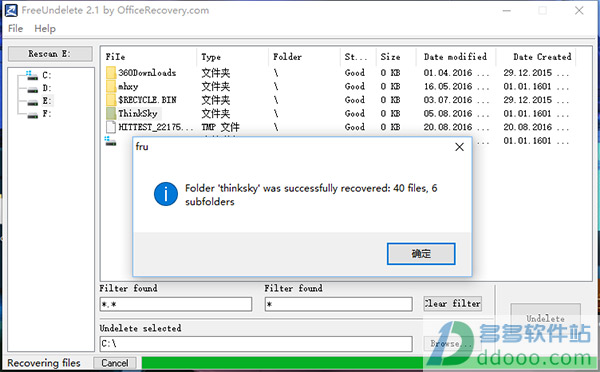Select the mhxy file name
Viewport: 600px width, 372px height.
(128, 86)
